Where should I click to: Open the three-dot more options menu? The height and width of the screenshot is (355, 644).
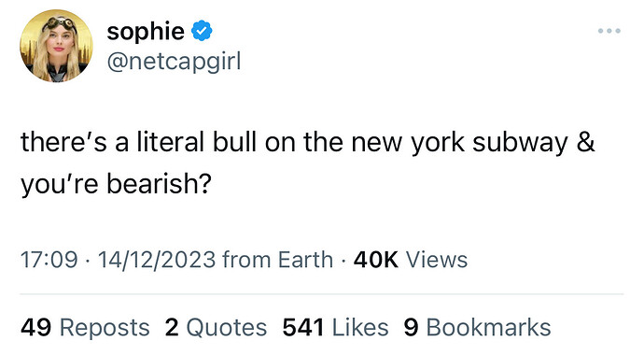coord(609,31)
